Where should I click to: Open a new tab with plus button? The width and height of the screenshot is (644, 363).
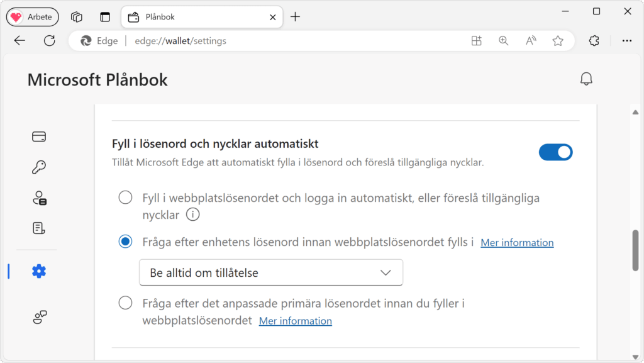[x=296, y=17]
